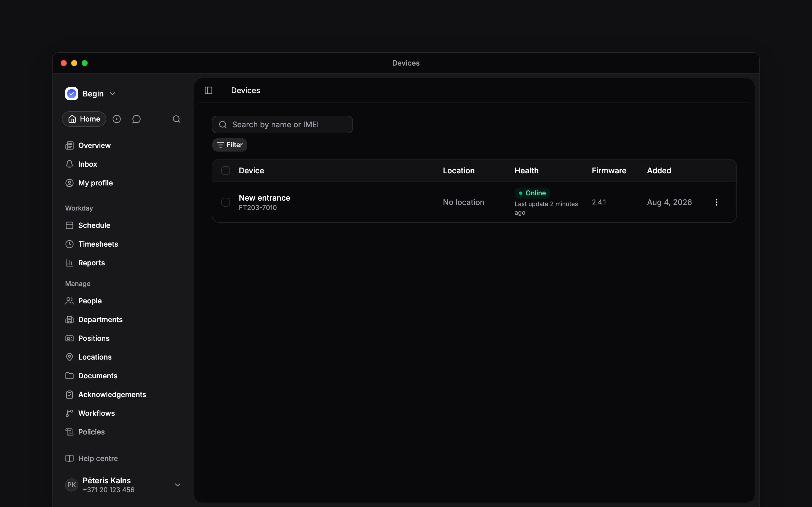Open the New entrance device
This screenshot has width=812, height=507.
[265, 198]
